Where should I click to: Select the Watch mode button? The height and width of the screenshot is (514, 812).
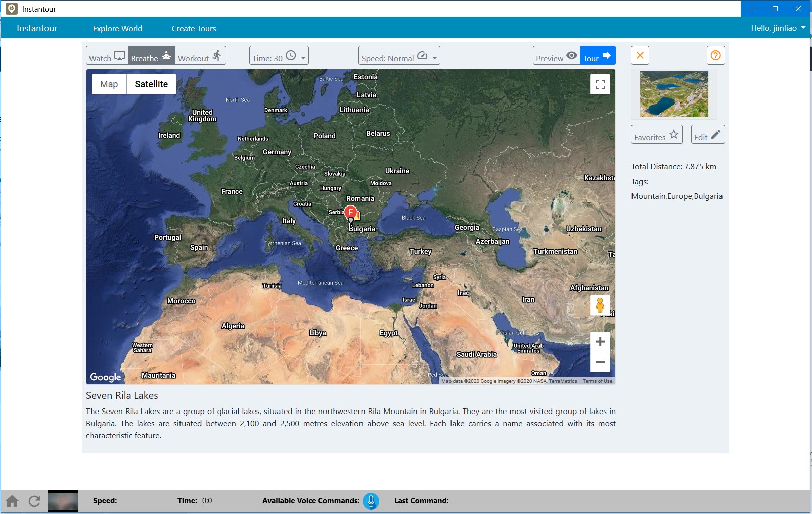pyautogui.click(x=107, y=56)
